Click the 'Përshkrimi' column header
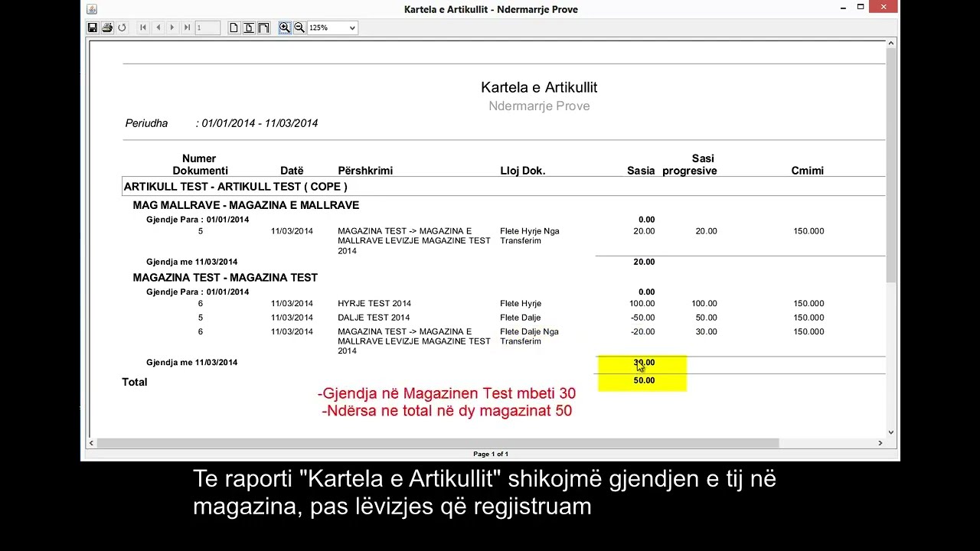 coord(365,171)
